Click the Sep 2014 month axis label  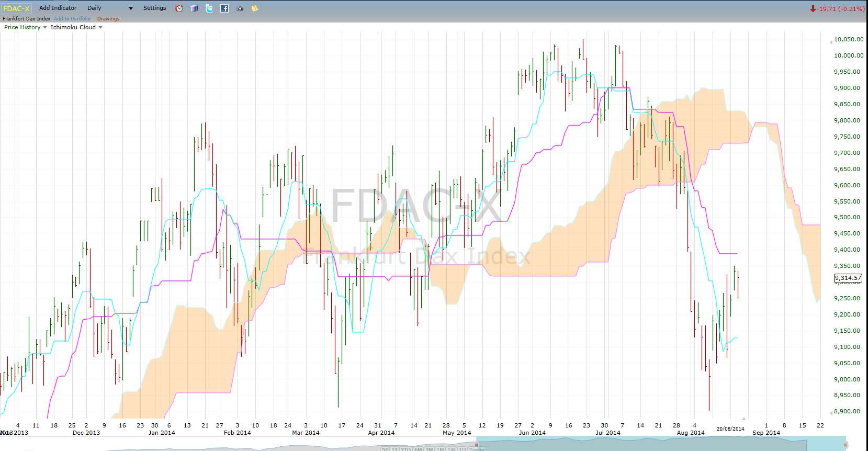pyautogui.click(x=766, y=433)
